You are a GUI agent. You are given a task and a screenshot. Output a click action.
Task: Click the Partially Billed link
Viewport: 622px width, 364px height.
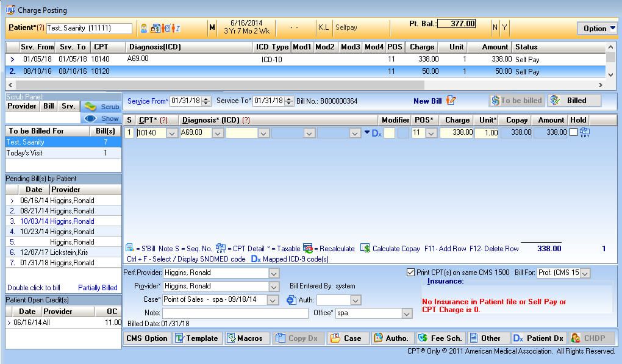click(x=98, y=288)
